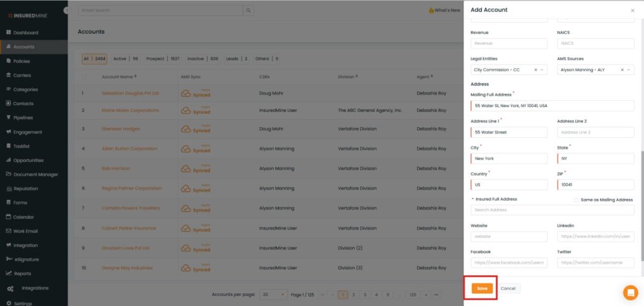
Task: Tick the select-all checkbox in the table header
Action: coord(85,77)
